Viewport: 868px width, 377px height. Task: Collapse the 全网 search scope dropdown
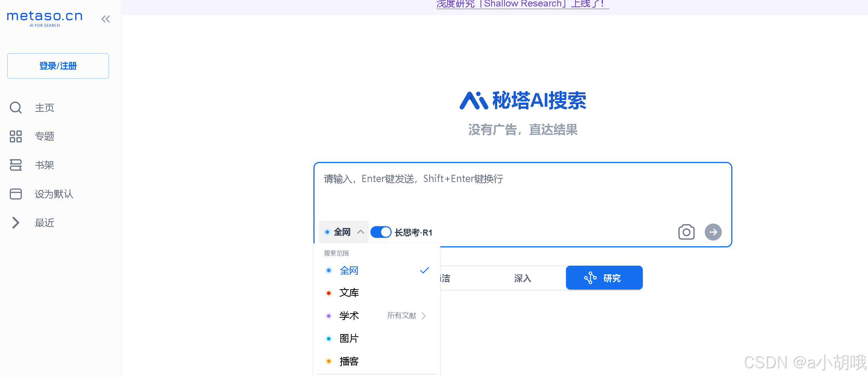pos(344,232)
